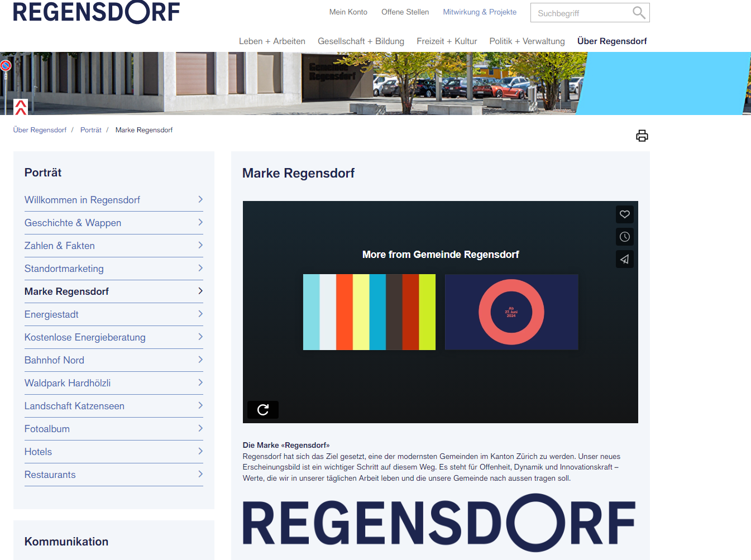
Task: Click the red double-chevron up icon
Action: click(x=21, y=107)
